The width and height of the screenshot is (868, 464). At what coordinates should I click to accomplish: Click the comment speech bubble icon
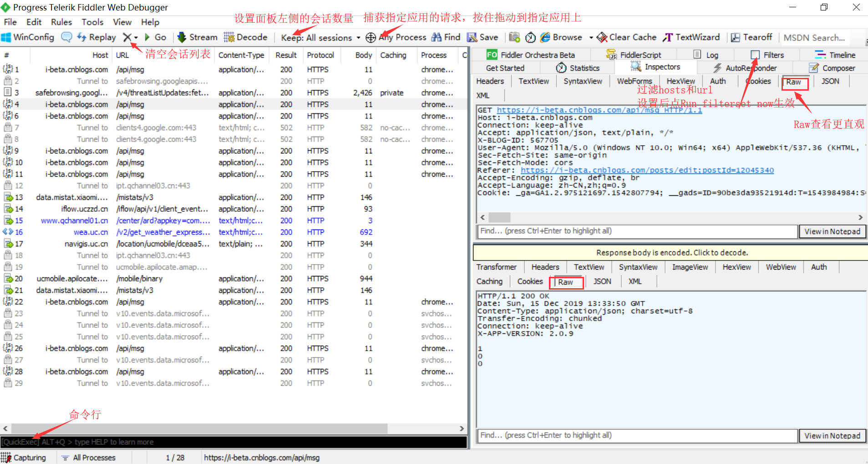(x=66, y=37)
